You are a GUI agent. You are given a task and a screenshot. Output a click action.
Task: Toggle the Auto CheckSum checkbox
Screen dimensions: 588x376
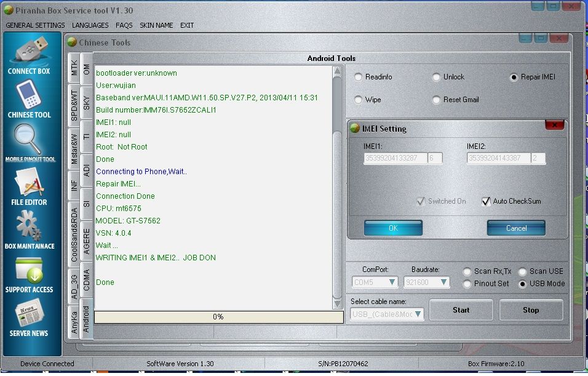[x=486, y=201]
